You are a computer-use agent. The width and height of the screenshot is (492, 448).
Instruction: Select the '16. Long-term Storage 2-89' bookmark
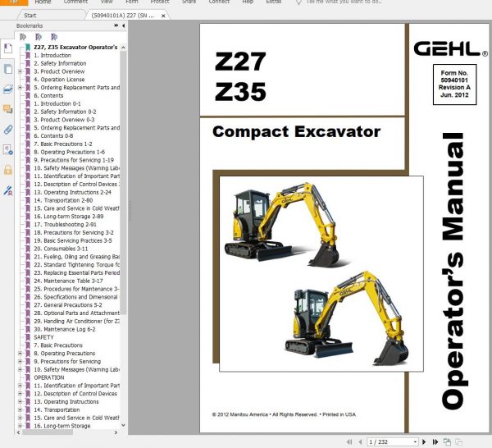(x=69, y=217)
